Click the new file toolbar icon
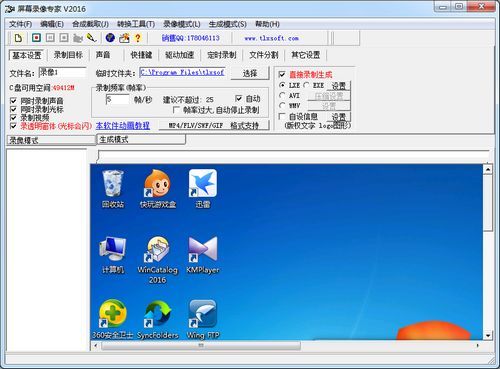Image resolution: width=500 pixels, height=369 pixels. coord(18,38)
